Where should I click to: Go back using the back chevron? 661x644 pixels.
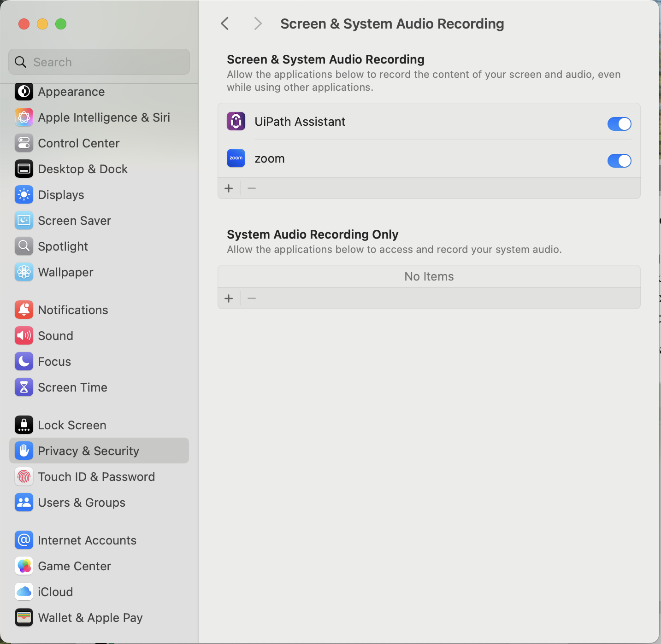(225, 23)
